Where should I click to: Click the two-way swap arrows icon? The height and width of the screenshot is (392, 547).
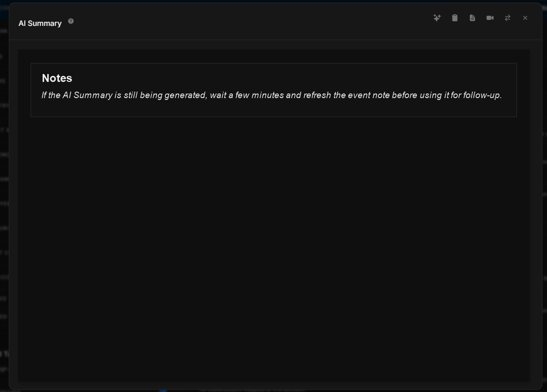[508, 18]
